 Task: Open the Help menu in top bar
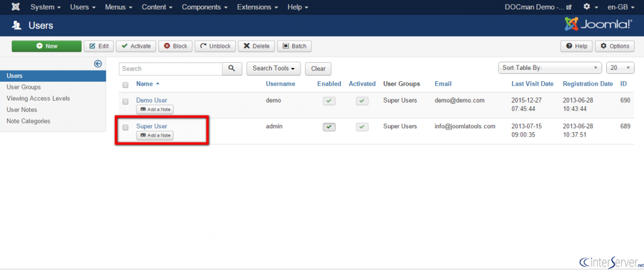[x=297, y=7]
